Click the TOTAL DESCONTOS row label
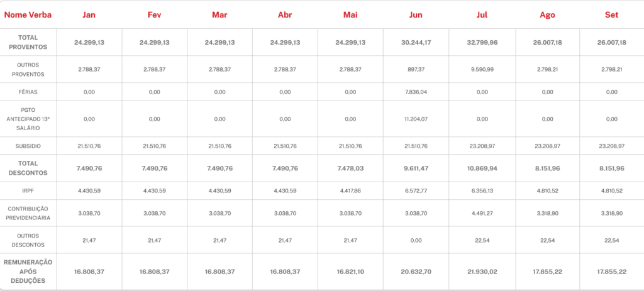The height and width of the screenshot is (291, 644). tap(28, 168)
